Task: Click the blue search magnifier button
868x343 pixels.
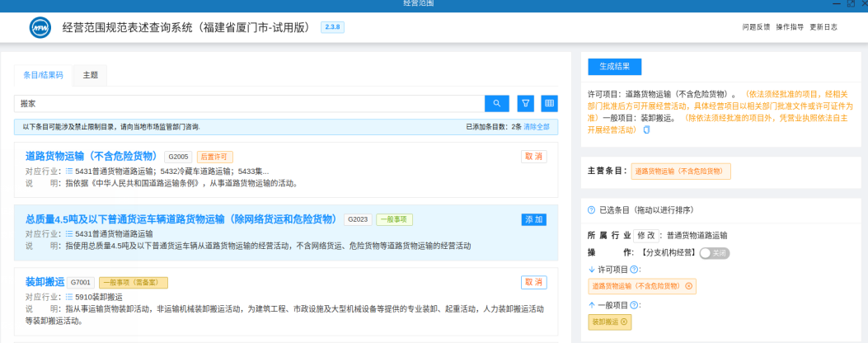Action: [496, 103]
